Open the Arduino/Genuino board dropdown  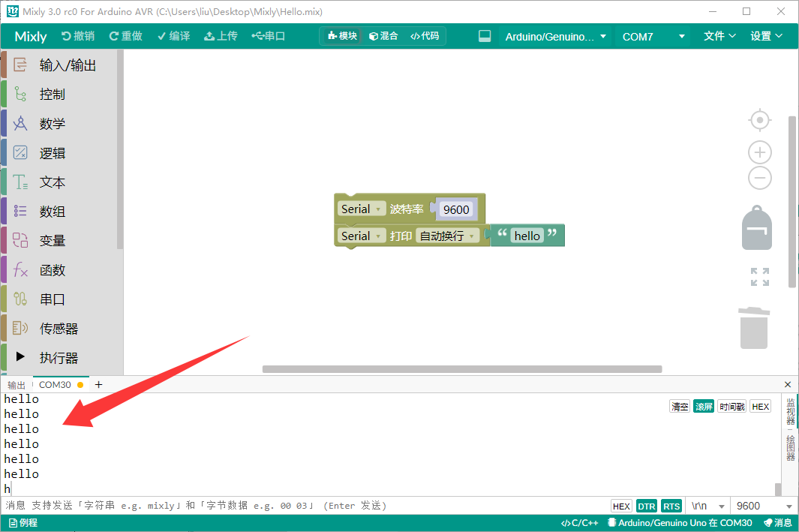click(x=555, y=37)
